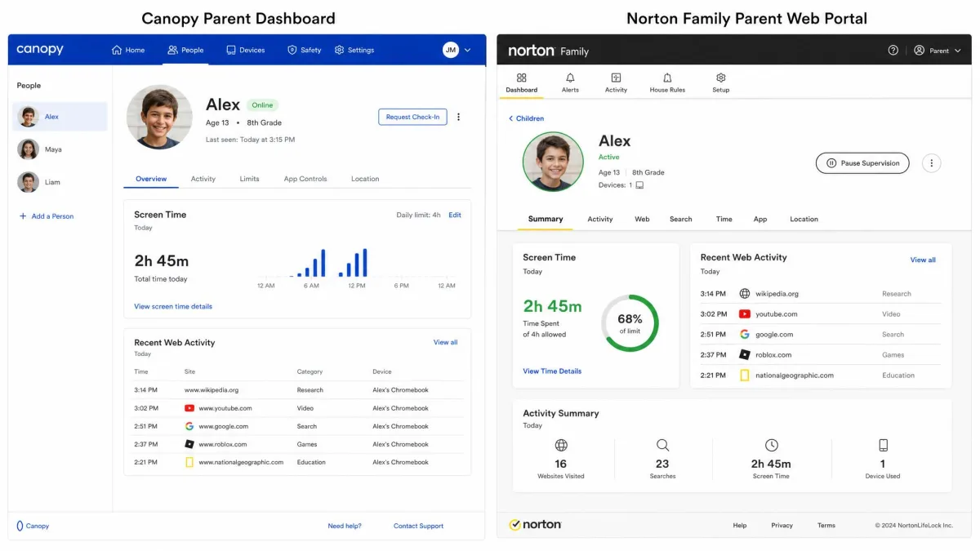Open the App Controls tab
This screenshot has width=980, height=551.
point(305,179)
